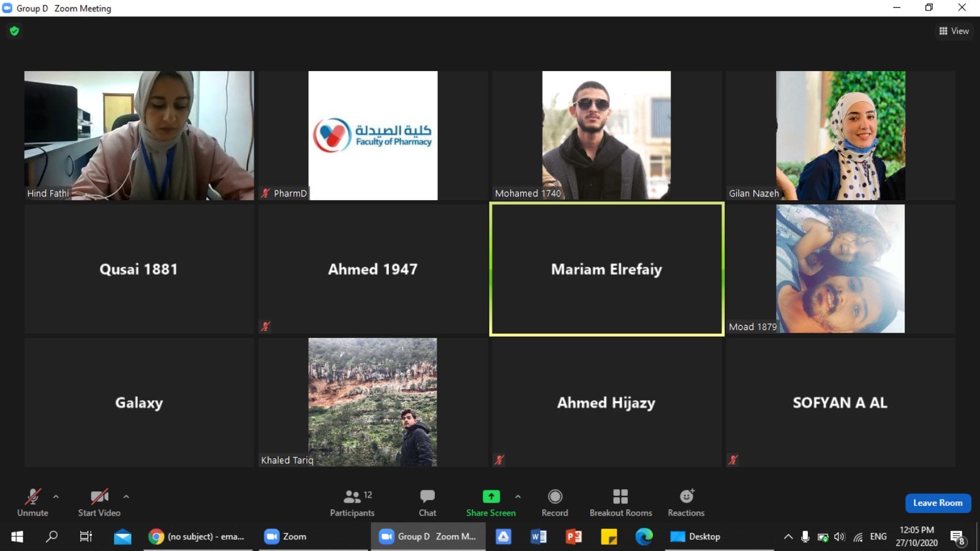Open the Reactions menu
Image resolution: width=980 pixels, height=551 pixels.
pyautogui.click(x=686, y=502)
